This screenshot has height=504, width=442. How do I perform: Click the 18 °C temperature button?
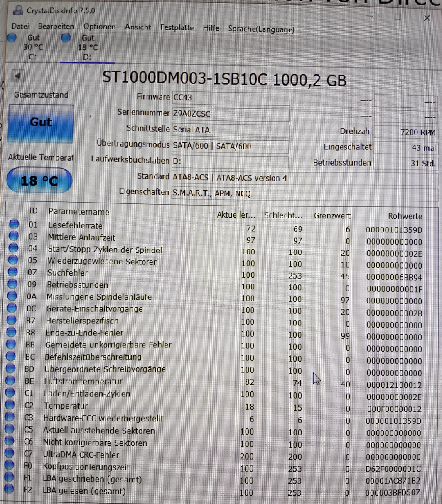(39, 181)
